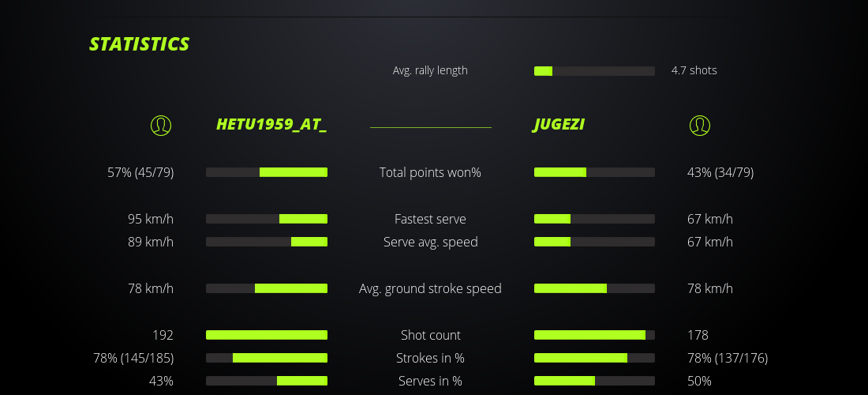
Task: Click JUGEZI's Fastest serve bar
Action: click(594, 219)
